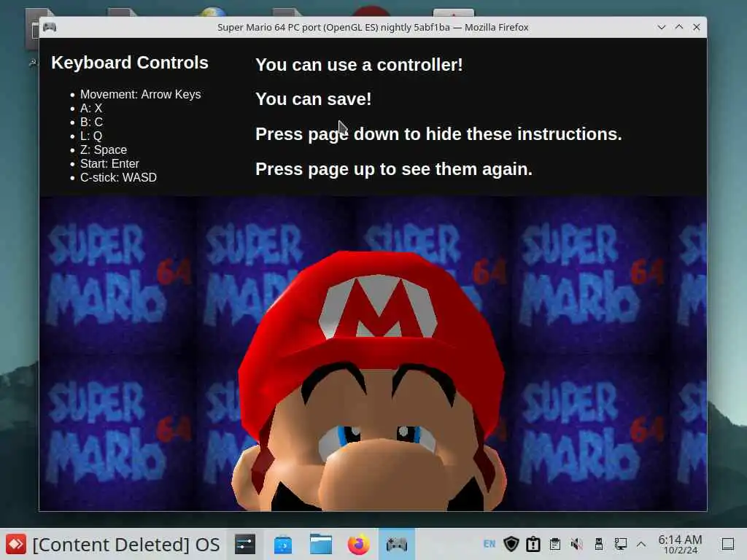Maximize the Super Mario 64 window
The height and width of the screenshot is (560, 747).
(679, 27)
